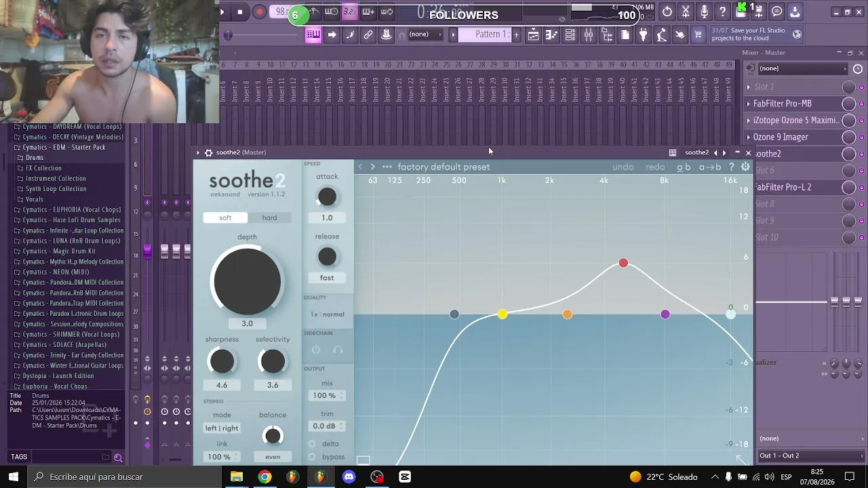Click the sharpness knob in soothe2

pos(222,362)
